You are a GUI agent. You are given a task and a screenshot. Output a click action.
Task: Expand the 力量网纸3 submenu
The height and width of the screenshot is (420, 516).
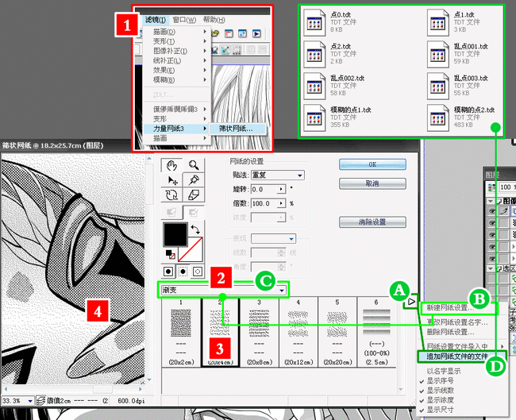coord(176,129)
